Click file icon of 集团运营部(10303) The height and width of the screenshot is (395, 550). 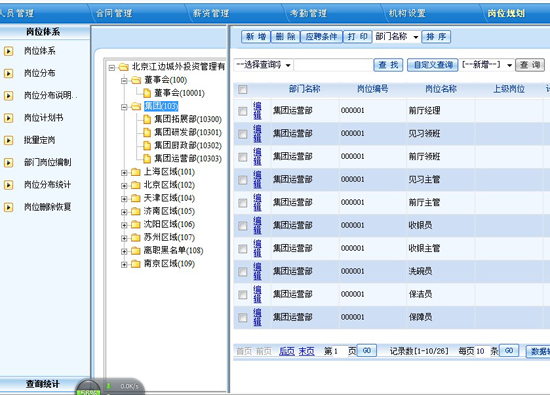[147, 159]
